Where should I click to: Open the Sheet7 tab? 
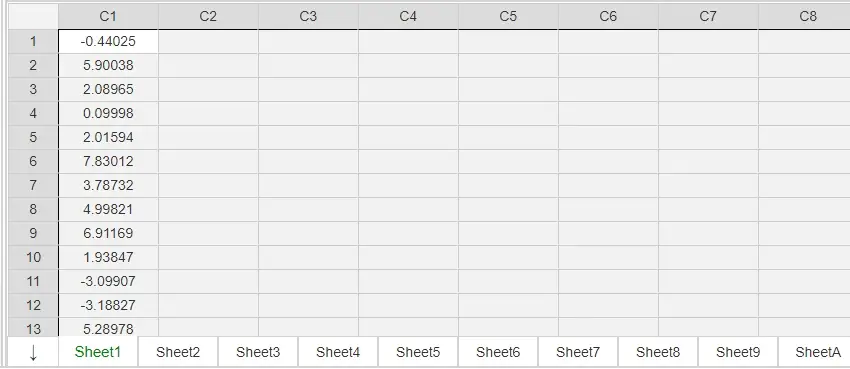tap(578, 352)
